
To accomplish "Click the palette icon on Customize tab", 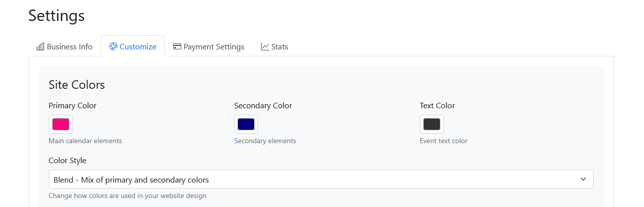I will (113, 47).
